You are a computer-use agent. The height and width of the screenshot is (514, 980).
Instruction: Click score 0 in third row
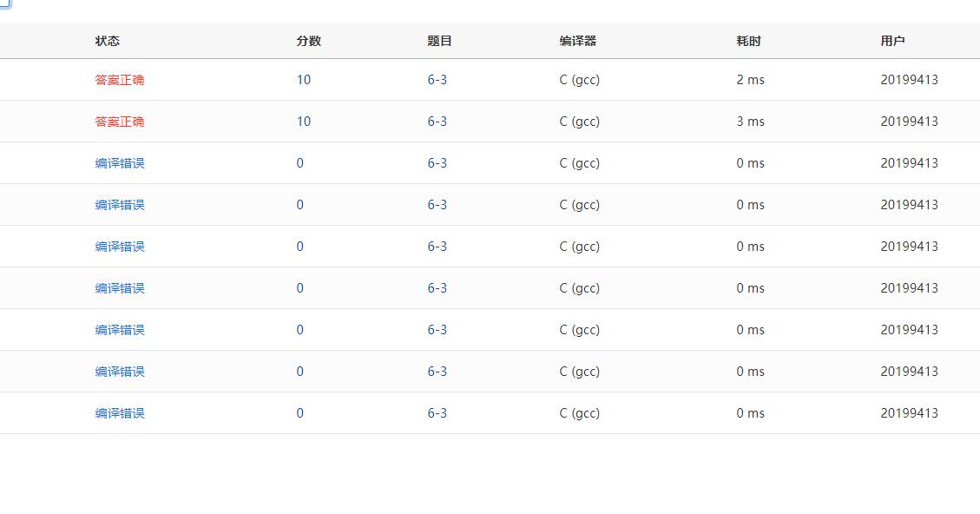coord(299,163)
